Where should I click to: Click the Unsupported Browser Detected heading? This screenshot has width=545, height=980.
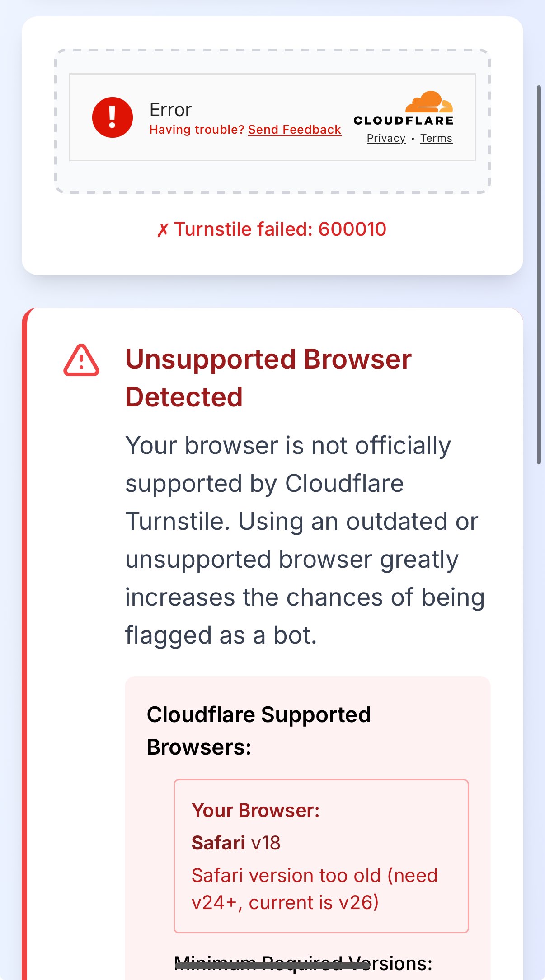[268, 378]
